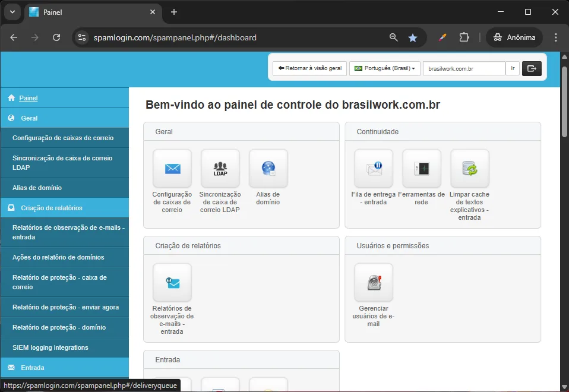Click Retornar à visão geral button

(310, 68)
